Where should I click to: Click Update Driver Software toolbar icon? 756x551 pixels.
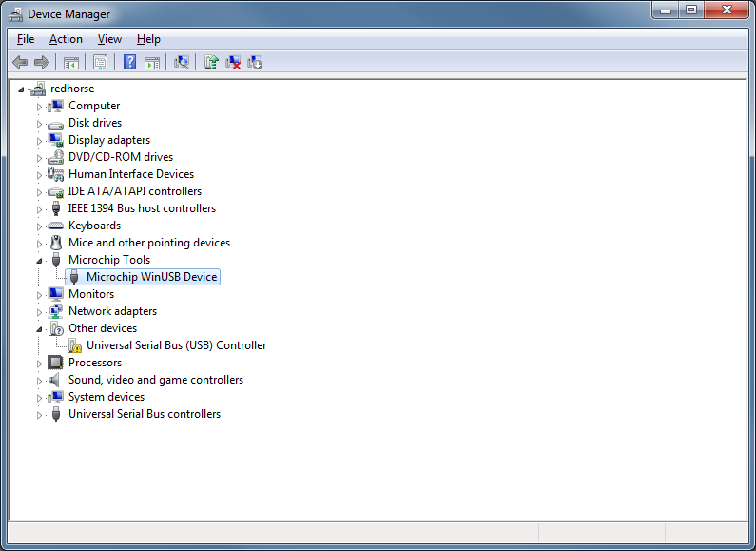point(211,63)
